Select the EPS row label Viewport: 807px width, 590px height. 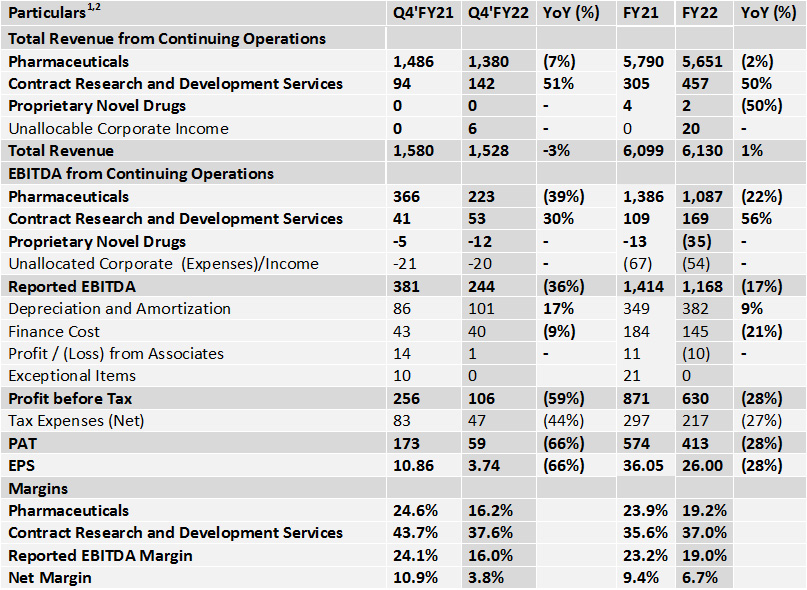22,466
